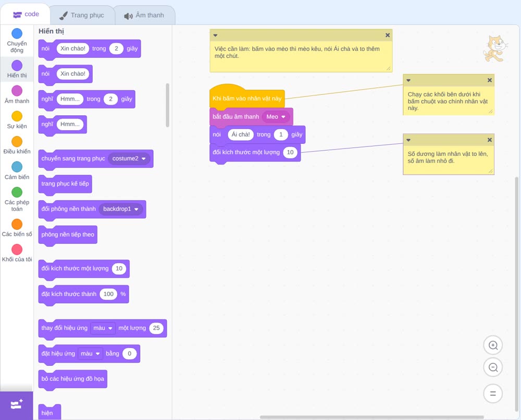521x420 pixels.
Task: Zoom in the workspace
Action: 493,345
